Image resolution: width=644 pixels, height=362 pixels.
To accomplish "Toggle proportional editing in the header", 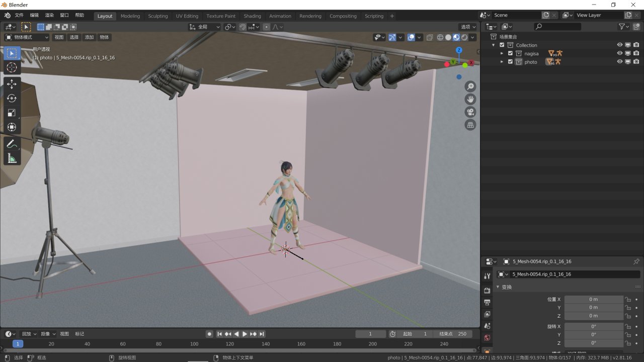I will pos(266,27).
